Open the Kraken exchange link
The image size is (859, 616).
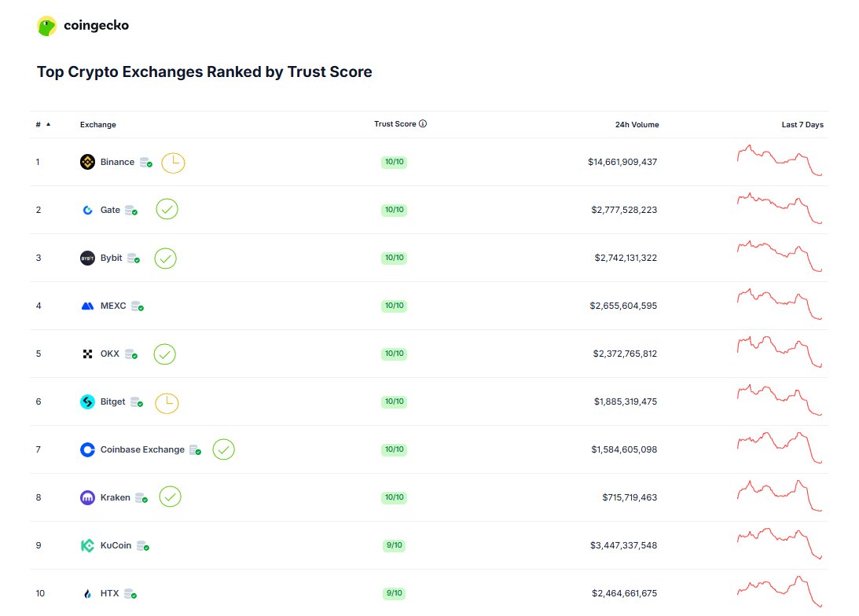pyautogui.click(x=116, y=497)
